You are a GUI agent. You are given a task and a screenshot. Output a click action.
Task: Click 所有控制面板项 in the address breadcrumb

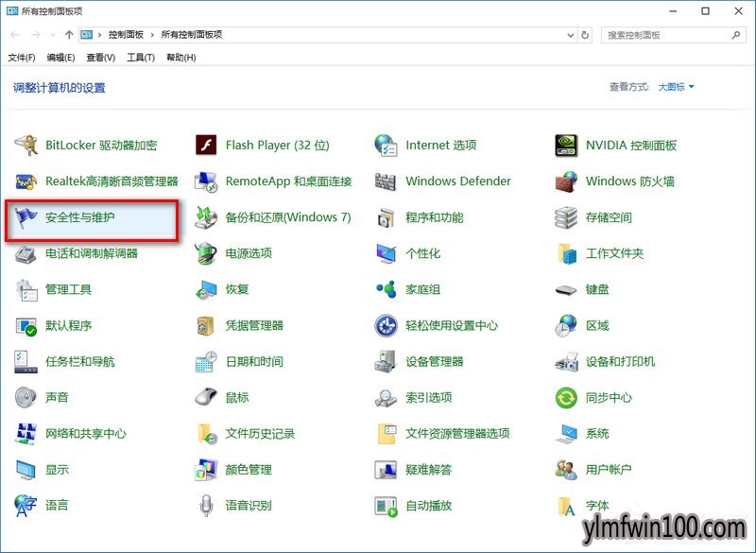coord(192,35)
